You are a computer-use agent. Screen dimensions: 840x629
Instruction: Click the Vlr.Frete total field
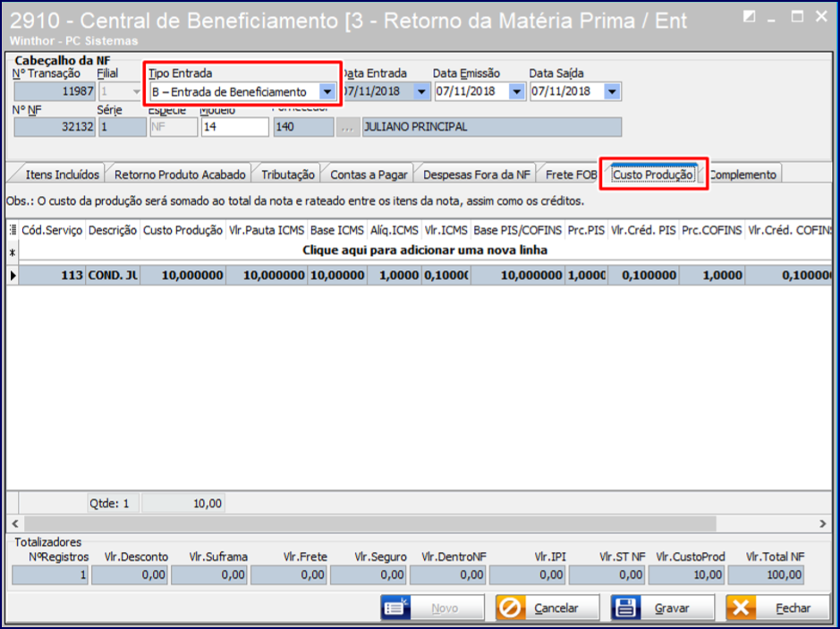coord(289,575)
